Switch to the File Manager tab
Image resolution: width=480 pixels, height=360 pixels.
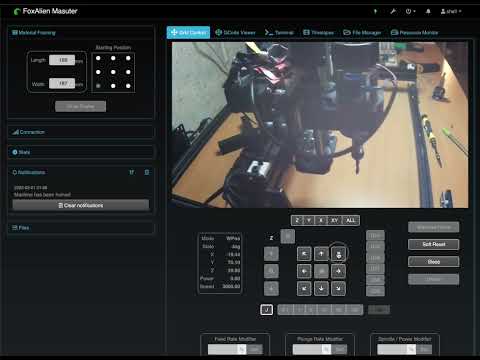[362, 32]
